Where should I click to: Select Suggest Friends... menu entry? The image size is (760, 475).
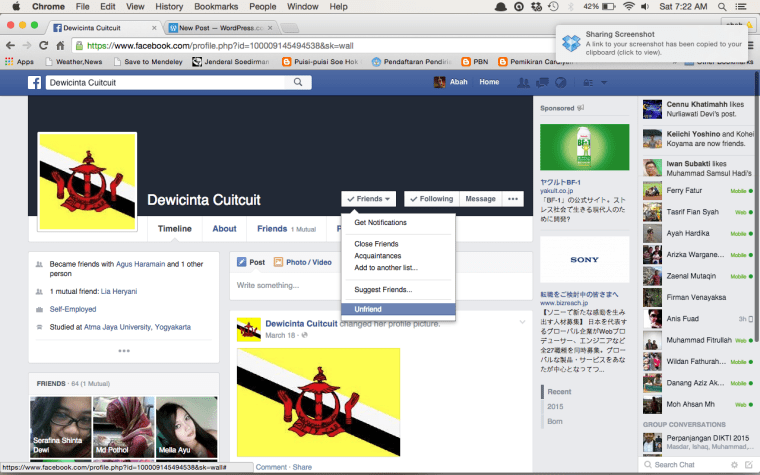[383, 290]
